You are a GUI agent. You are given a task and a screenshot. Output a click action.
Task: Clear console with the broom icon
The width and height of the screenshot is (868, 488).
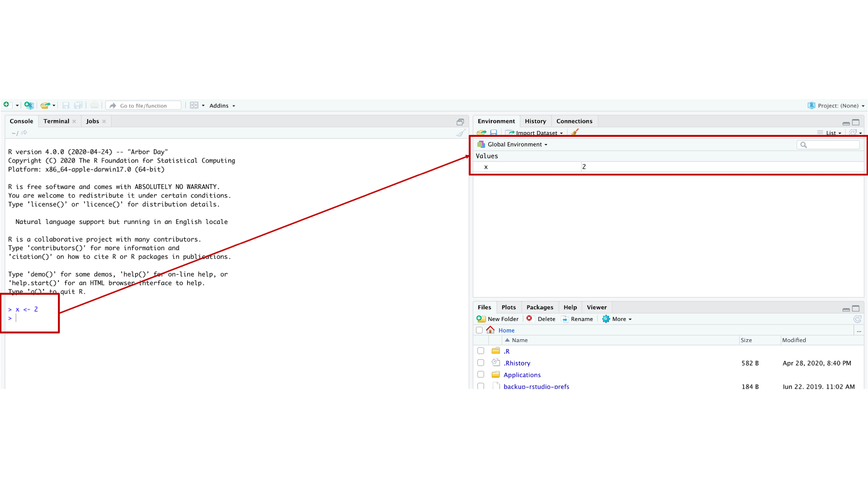(461, 132)
